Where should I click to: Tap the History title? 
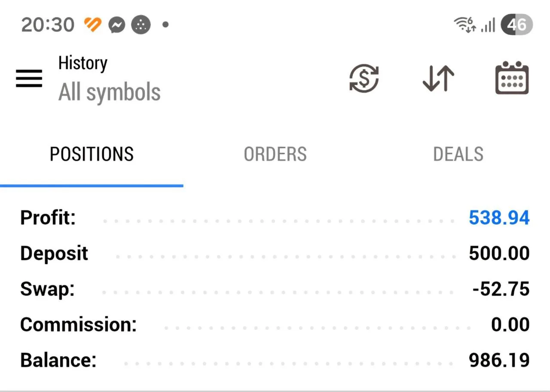(x=83, y=64)
